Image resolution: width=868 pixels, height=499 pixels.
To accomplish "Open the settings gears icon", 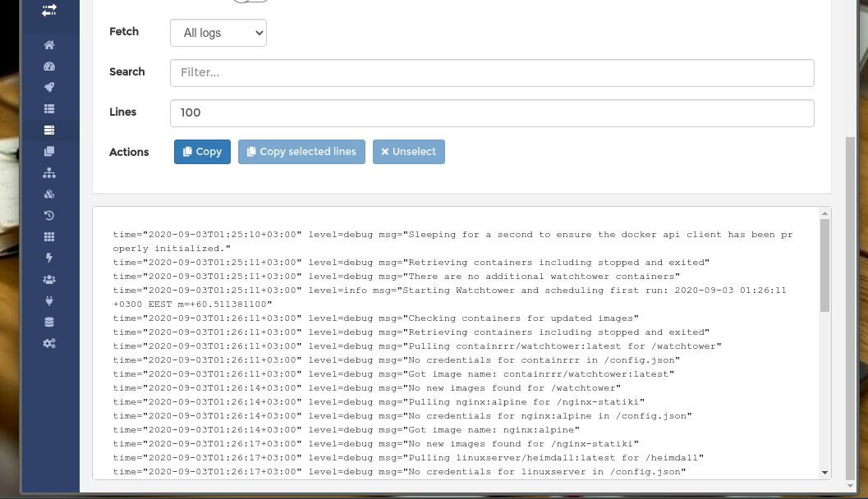I will [49, 343].
